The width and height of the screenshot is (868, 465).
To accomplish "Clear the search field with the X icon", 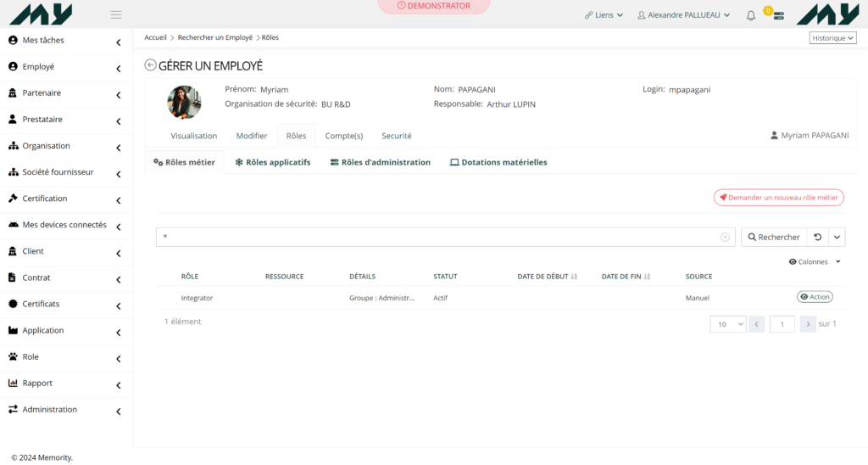I will point(725,238).
